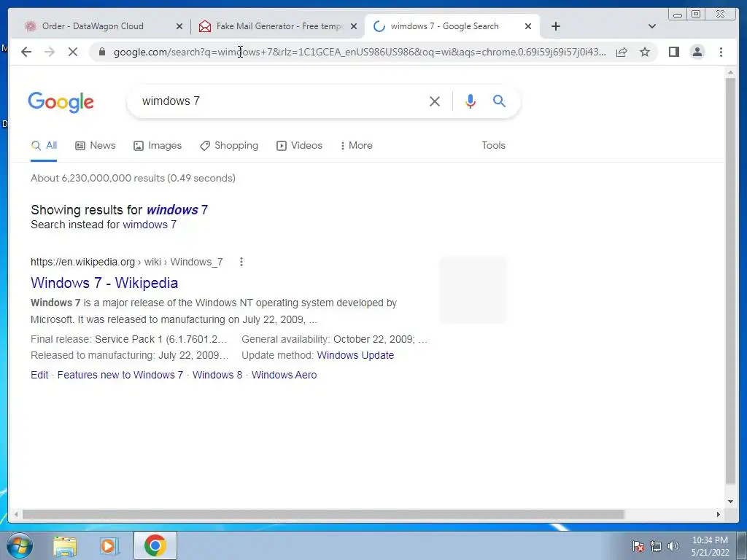Switch to Videos results

[x=300, y=146]
